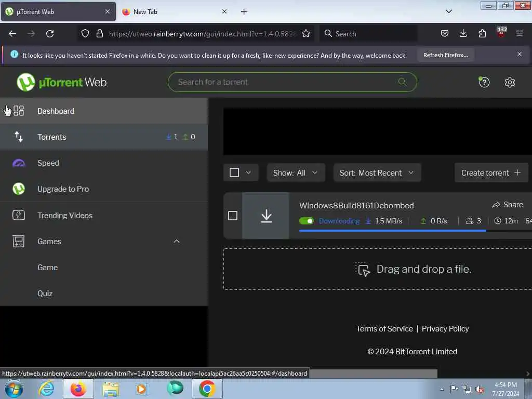Open the uTorrent help icon

pos(484,82)
